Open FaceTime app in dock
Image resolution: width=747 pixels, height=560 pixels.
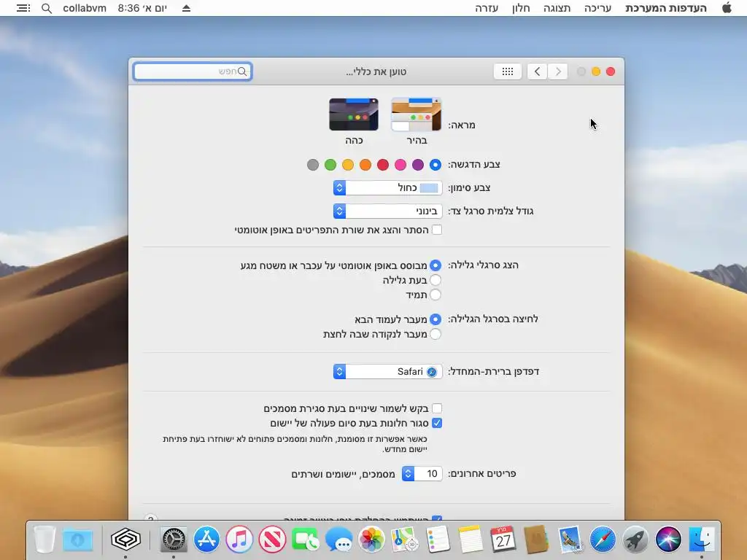[x=306, y=540]
